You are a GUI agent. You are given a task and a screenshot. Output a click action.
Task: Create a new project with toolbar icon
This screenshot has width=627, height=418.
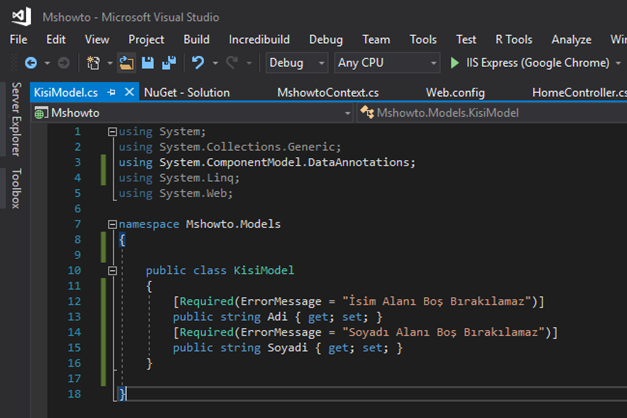click(x=94, y=63)
